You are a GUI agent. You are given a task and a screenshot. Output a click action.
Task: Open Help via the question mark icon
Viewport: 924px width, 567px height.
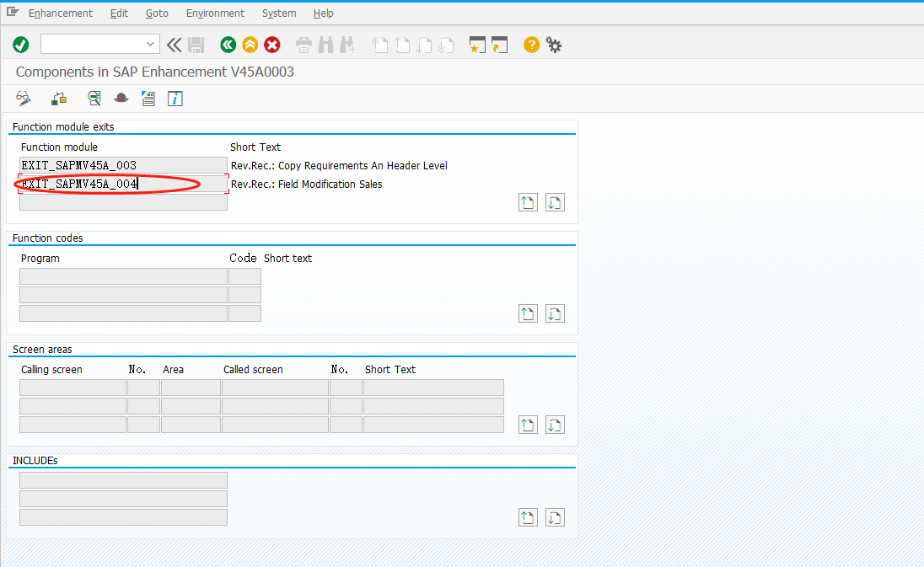click(531, 45)
